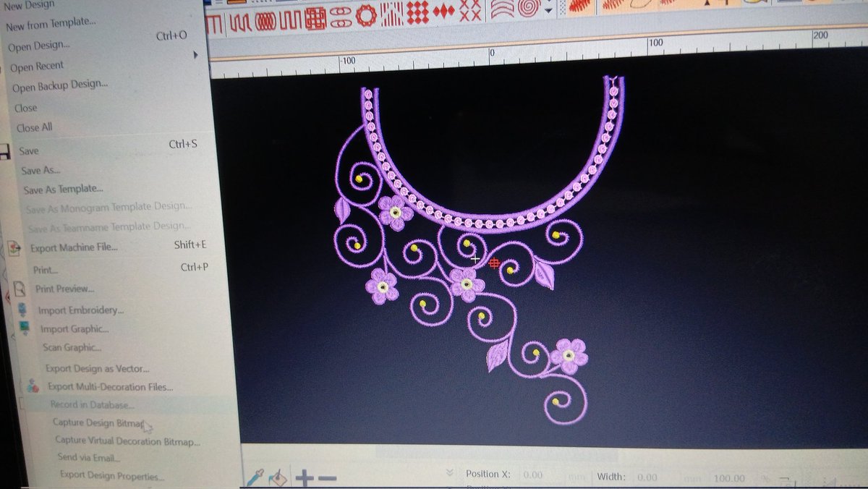Choose Export Design Properties

tap(112, 476)
